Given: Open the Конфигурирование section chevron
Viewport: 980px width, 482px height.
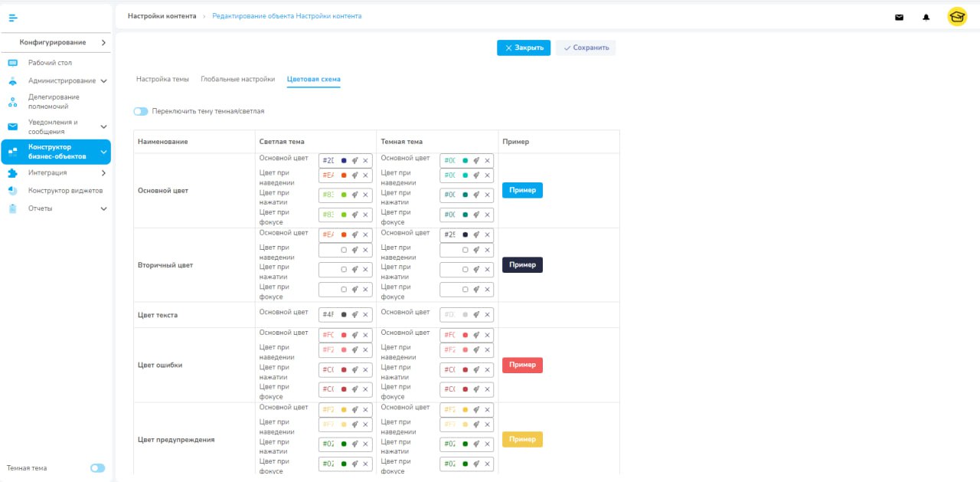Looking at the screenshot, I should (x=103, y=43).
